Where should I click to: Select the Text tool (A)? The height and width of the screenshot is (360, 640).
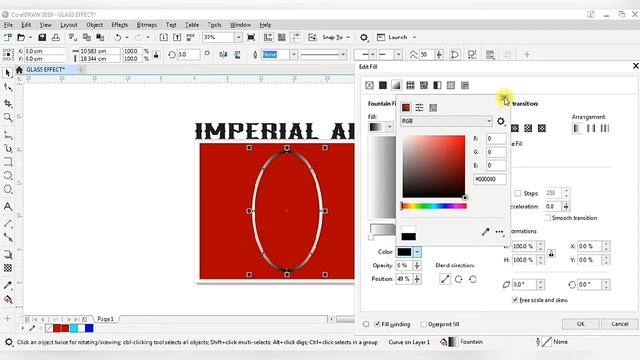pos(8,207)
